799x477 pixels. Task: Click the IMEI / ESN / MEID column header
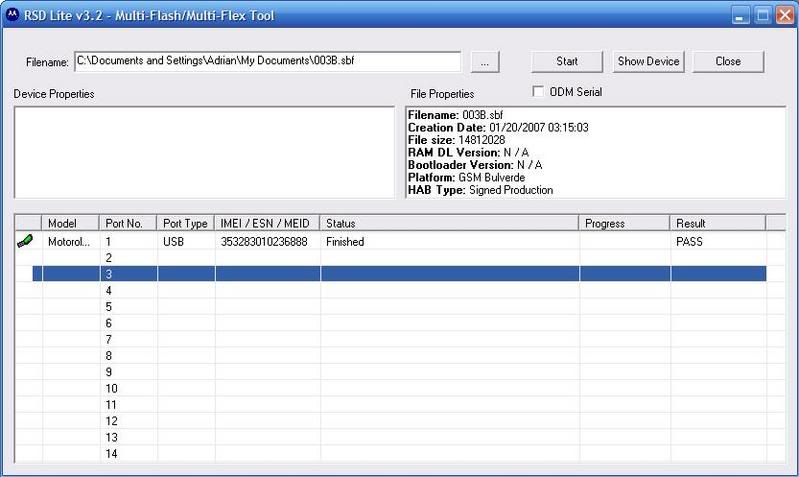(267, 223)
